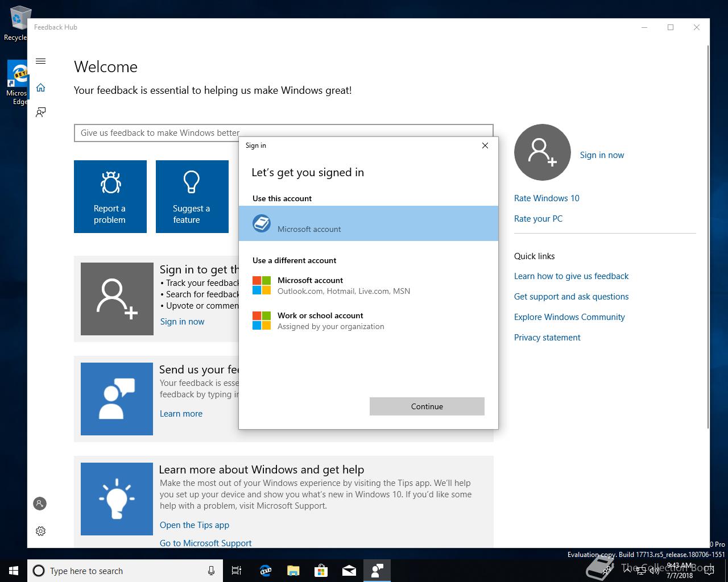Viewport: 728px width, 582px height.
Task: Click the account profile icon in sidebar
Action: click(x=40, y=504)
